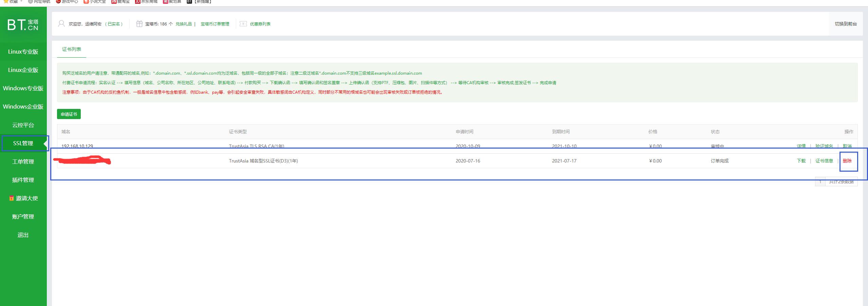
Task: Click the coupon ticket icon
Action: 243,24
